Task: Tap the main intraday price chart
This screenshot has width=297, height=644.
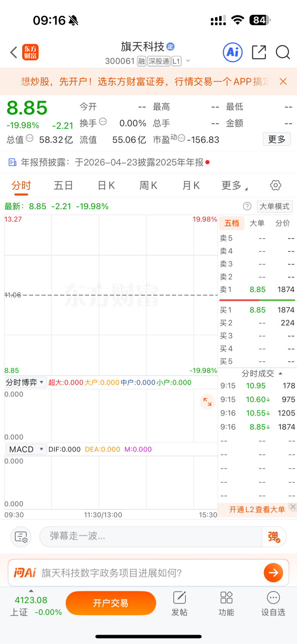Action: pos(111,295)
